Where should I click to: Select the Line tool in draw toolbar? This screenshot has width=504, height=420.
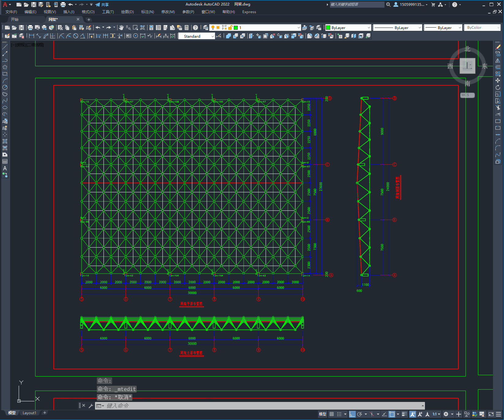[5, 47]
